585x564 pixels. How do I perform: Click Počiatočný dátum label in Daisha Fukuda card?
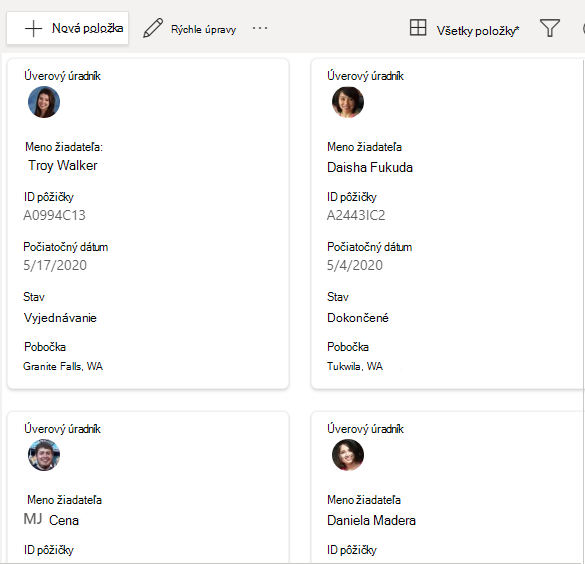[369, 247]
